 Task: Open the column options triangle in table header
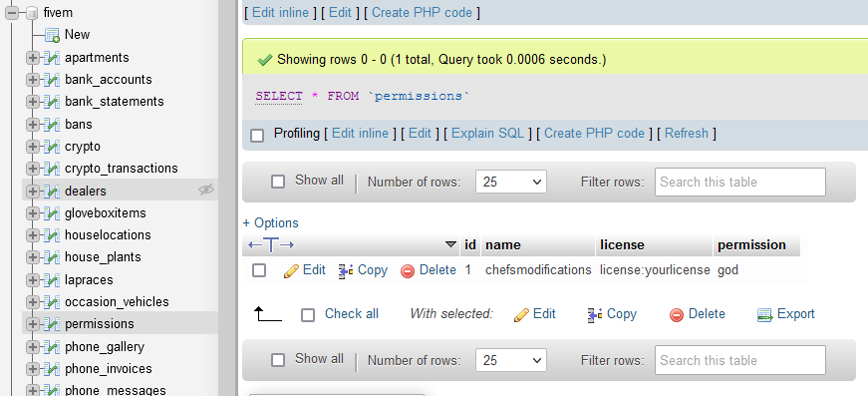point(451,244)
